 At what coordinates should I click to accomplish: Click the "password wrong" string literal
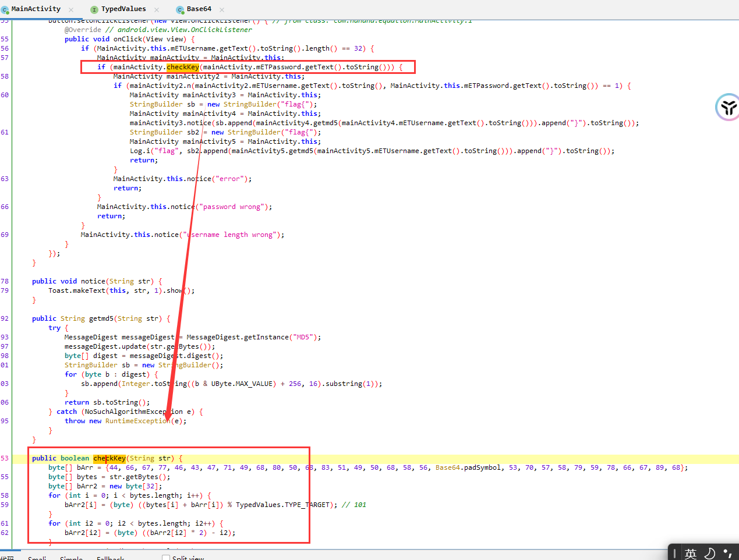[x=233, y=207]
